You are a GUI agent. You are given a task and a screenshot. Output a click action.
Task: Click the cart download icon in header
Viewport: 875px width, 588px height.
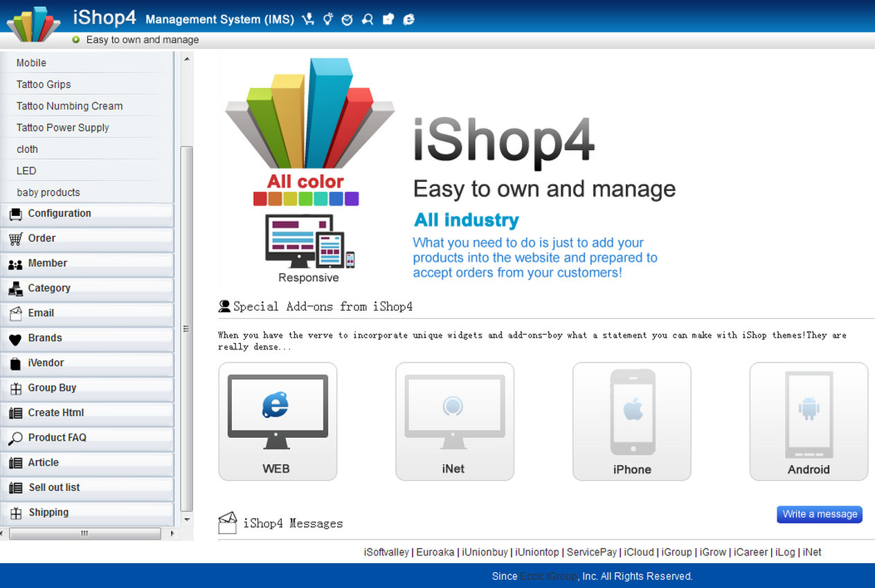[x=309, y=19]
